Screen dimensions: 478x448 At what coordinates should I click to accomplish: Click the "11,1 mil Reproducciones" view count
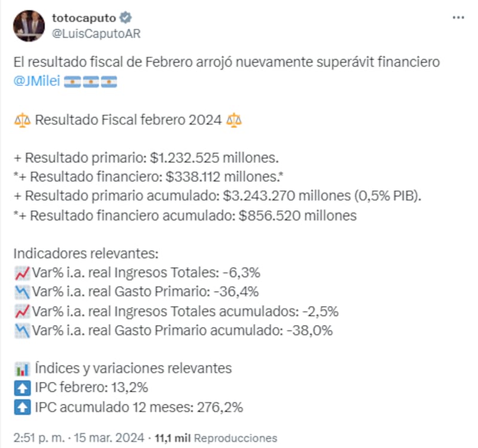[216, 437]
